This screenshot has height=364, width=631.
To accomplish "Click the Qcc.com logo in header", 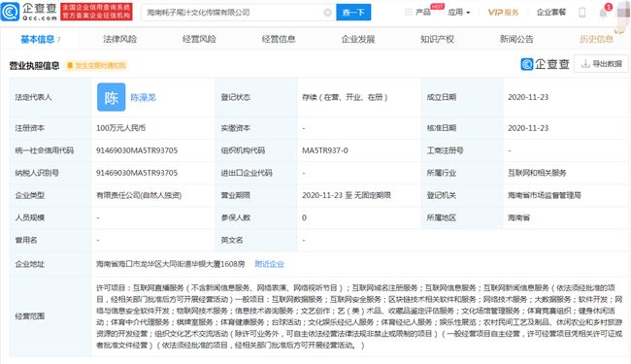I will [x=29, y=12].
